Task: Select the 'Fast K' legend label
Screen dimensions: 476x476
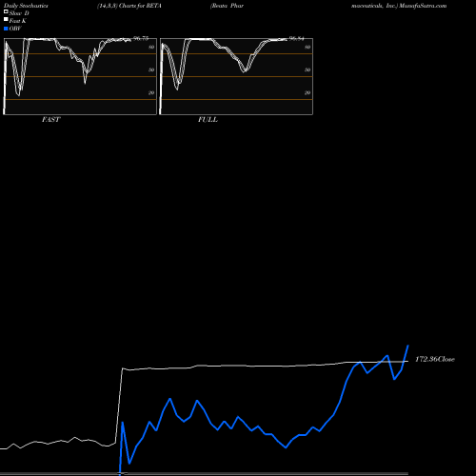Action: point(18,21)
